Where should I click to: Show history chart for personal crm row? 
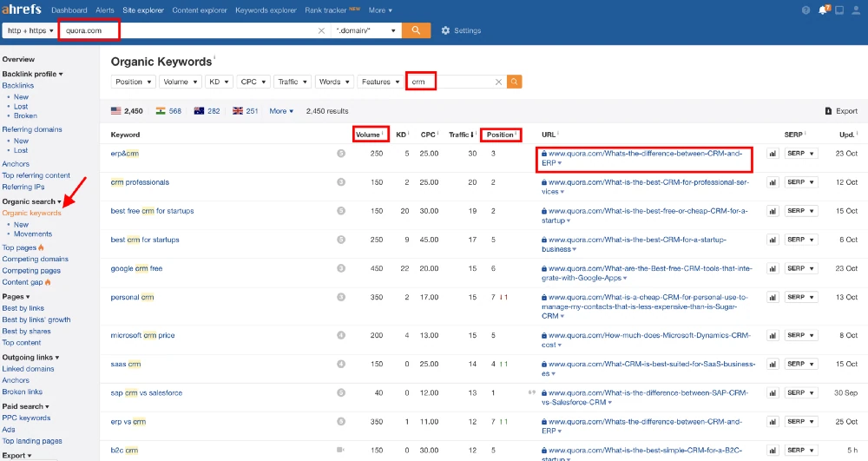[773, 297]
